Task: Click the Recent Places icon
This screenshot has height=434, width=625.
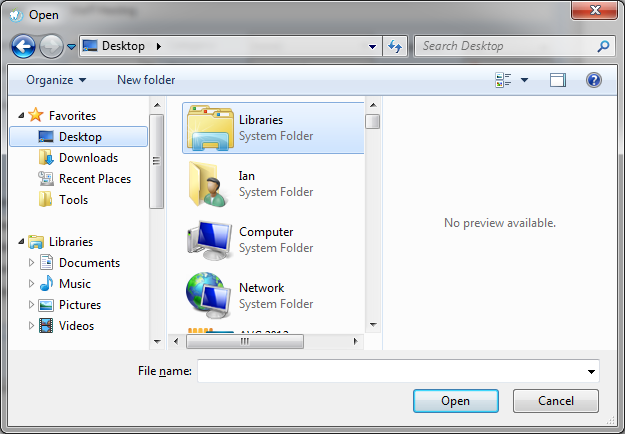Action: (x=46, y=179)
